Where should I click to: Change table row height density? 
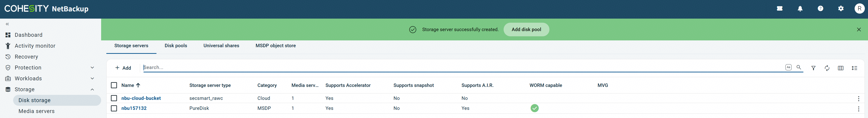(x=854, y=68)
